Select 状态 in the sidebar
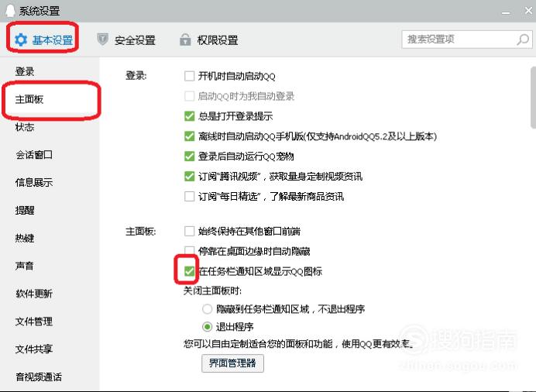This screenshot has height=392, width=536. tap(25, 127)
